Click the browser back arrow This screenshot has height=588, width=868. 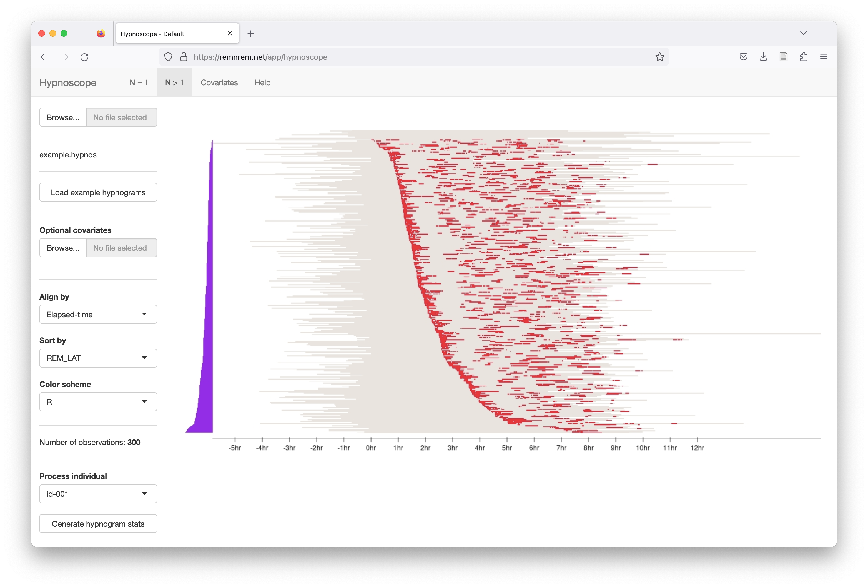(x=44, y=57)
